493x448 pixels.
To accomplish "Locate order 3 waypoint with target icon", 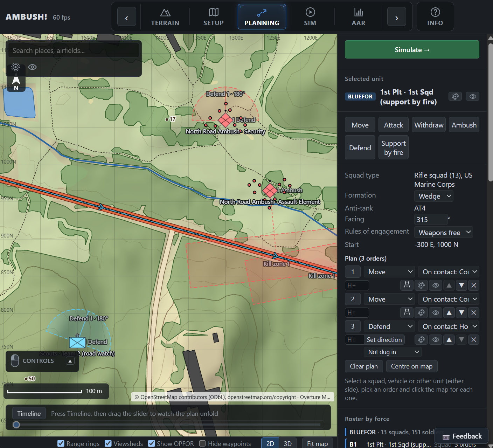I will 421,339.
